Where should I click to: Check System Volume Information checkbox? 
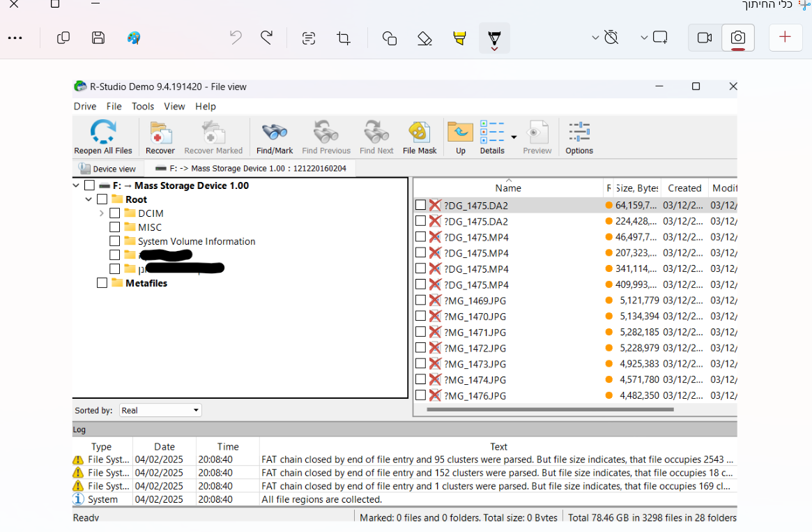115,241
